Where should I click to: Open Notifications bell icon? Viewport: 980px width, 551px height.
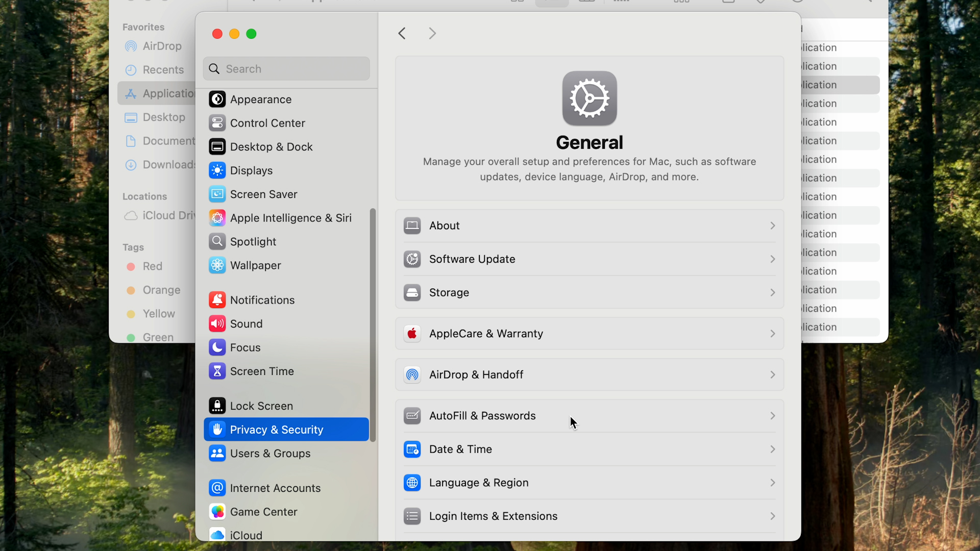tap(217, 300)
